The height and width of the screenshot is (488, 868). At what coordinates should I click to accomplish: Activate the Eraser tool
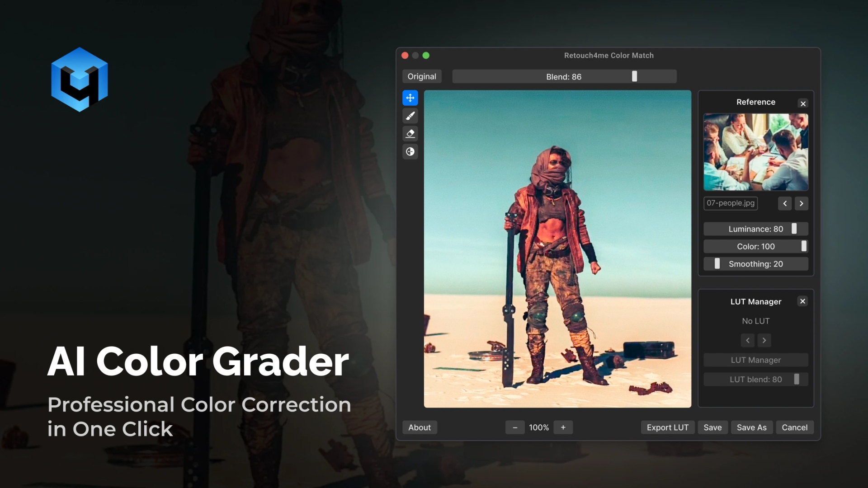410,134
